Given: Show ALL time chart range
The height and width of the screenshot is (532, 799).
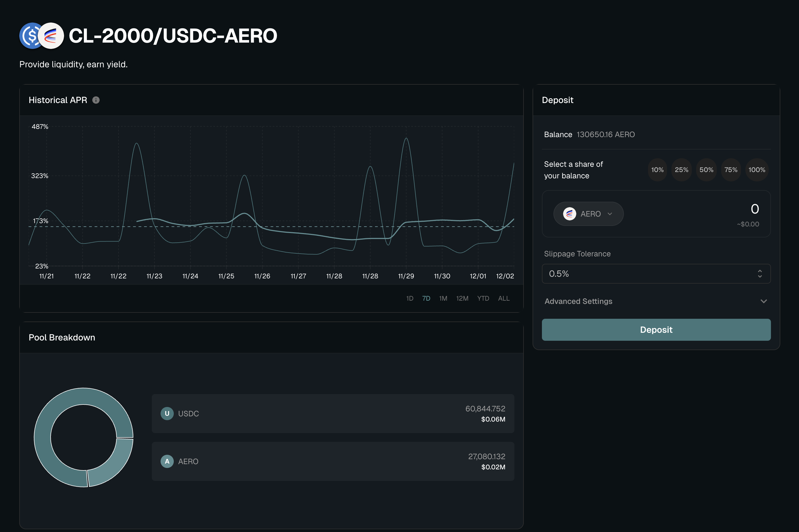Looking at the screenshot, I should point(504,299).
